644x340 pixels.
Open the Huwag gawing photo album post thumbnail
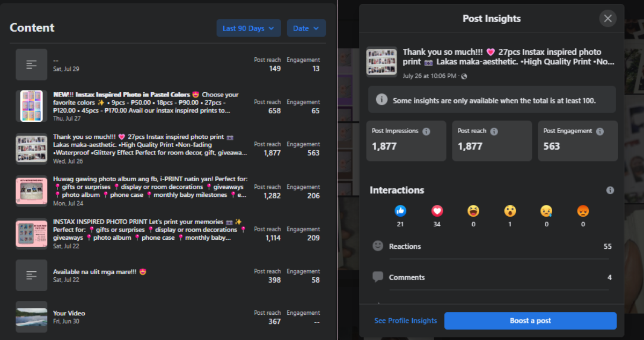[32, 191]
